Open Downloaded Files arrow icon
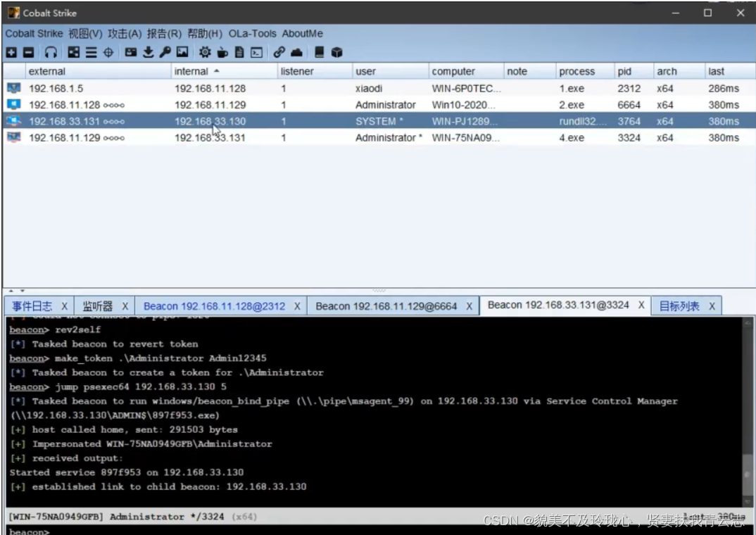This screenshot has height=535, width=756. point(149,53)
